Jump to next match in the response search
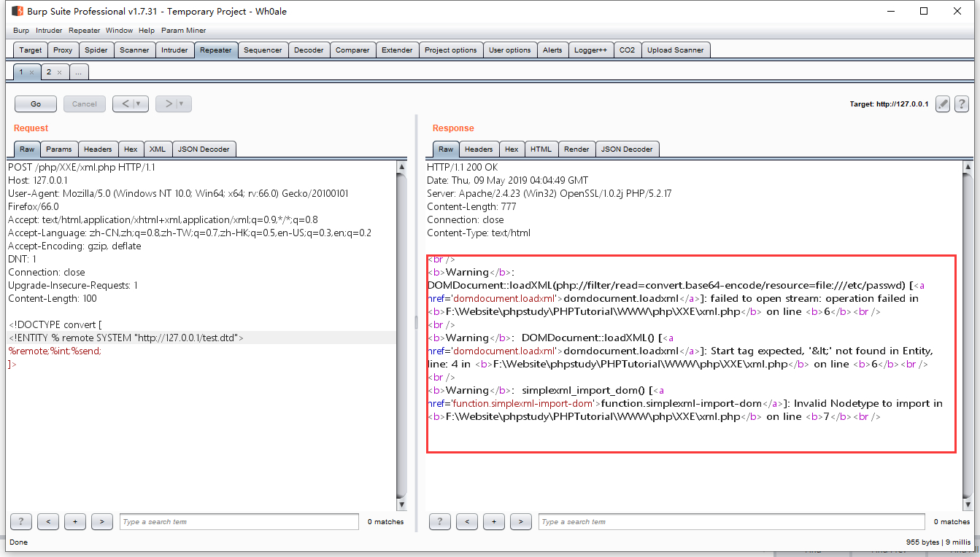This screenshot has height=557, width=980. 521,521
